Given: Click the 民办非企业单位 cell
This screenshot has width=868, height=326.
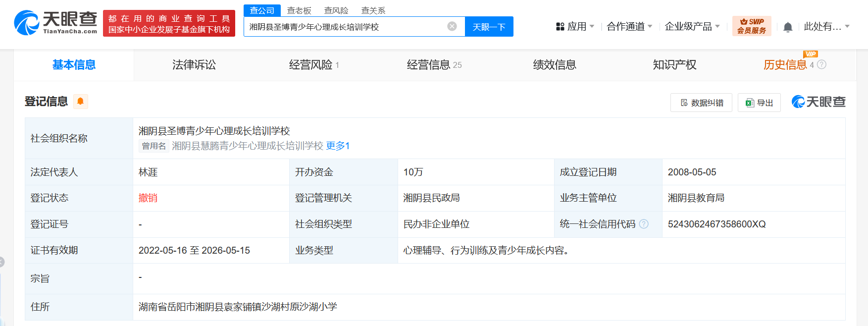Looking at the screenshot, I should 436,224.
